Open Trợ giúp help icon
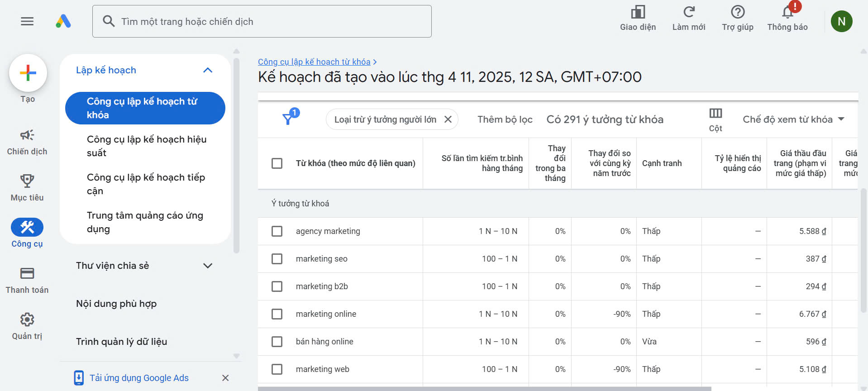The height and width of the screenshot is (391, 868). [737, 13]
